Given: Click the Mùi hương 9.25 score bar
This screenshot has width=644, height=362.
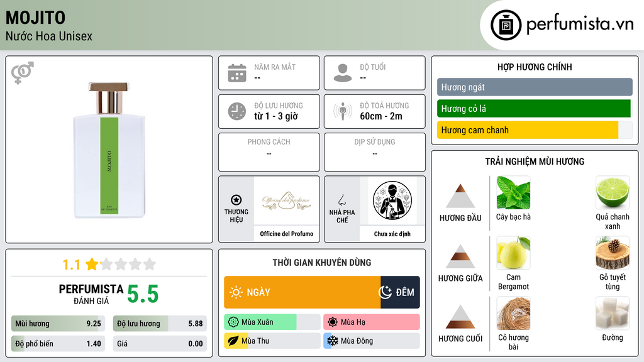Looking at the screenshot, I should (x=58, y=324).
